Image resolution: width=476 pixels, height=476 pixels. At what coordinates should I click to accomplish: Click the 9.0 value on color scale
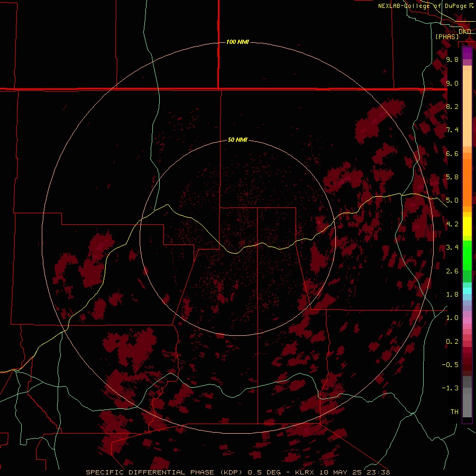(x=452, y=83)
